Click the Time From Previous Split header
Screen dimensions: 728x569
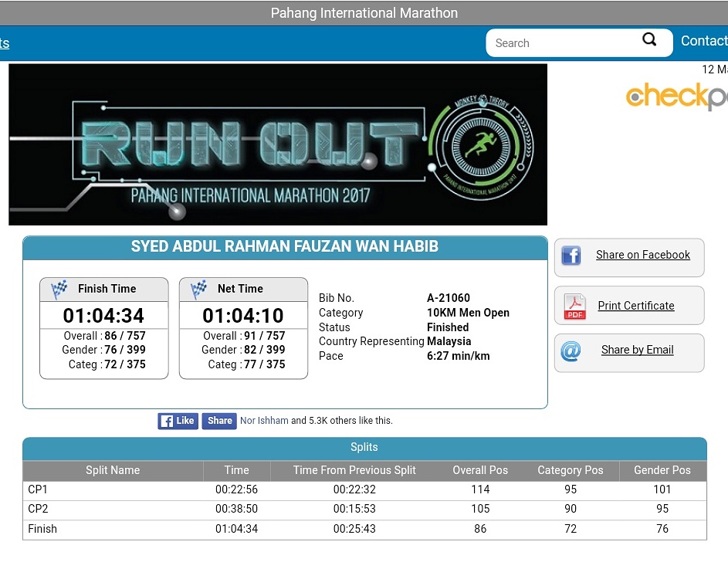[354, 470]
